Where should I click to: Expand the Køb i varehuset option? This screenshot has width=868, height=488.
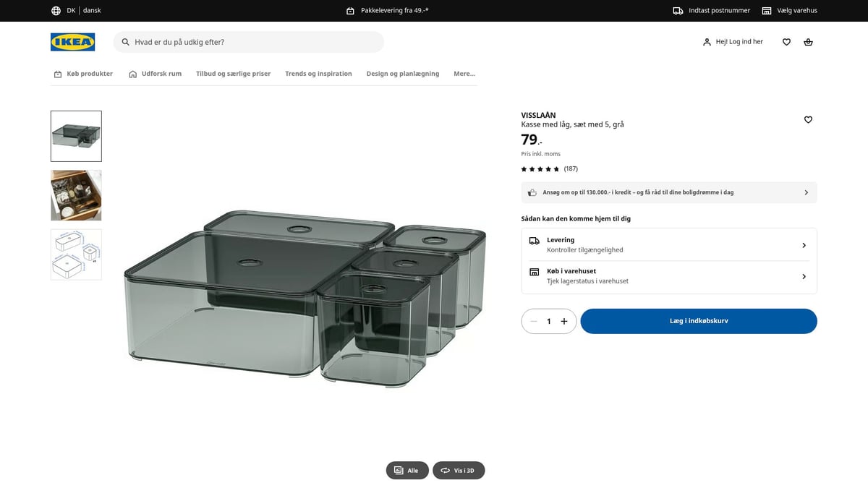(x=669, y=276)
